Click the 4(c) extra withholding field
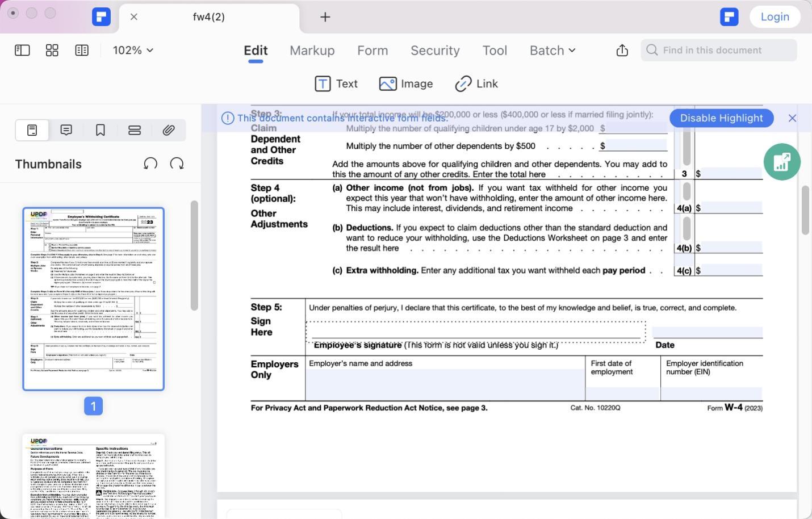 [x=732, y=270]
